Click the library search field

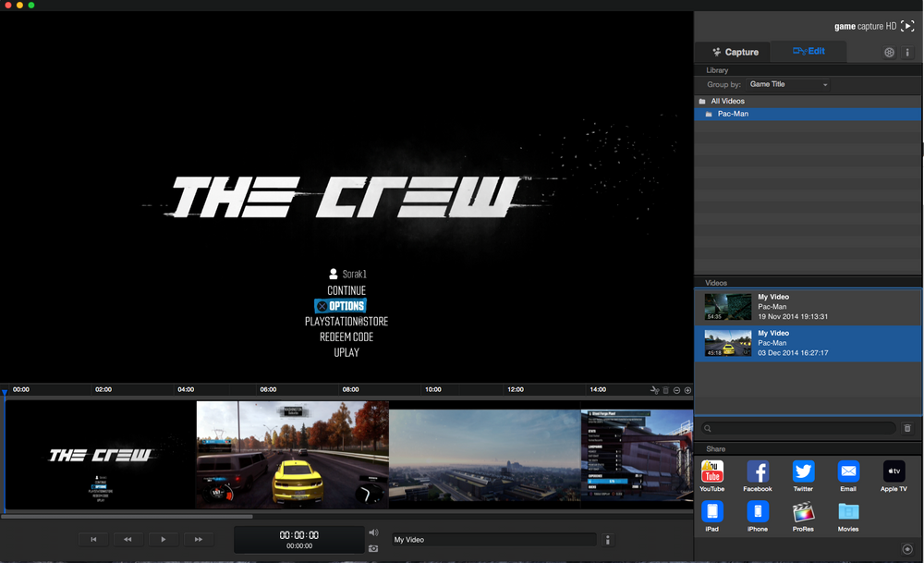(798, 429)
